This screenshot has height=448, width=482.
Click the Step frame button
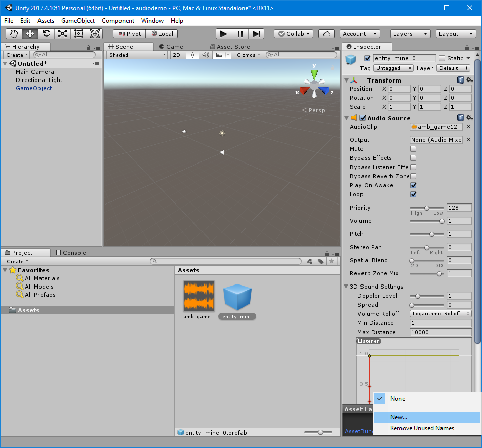pos(256,34)
